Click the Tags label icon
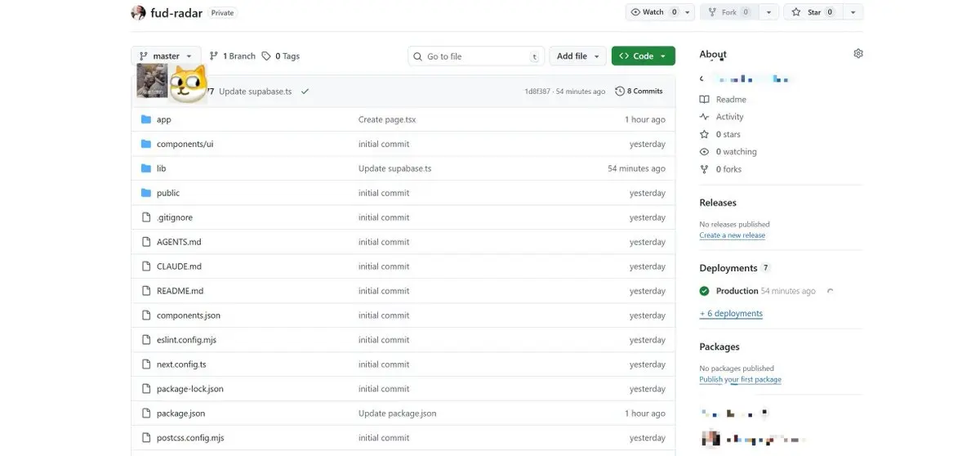The height and width of the screenshot is (456, 980). point(265,56)
